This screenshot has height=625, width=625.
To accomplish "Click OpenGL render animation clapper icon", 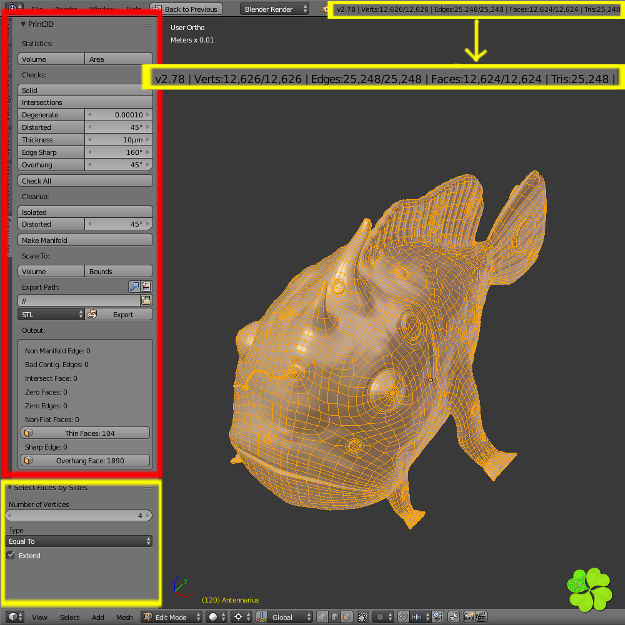I will 482,617.
